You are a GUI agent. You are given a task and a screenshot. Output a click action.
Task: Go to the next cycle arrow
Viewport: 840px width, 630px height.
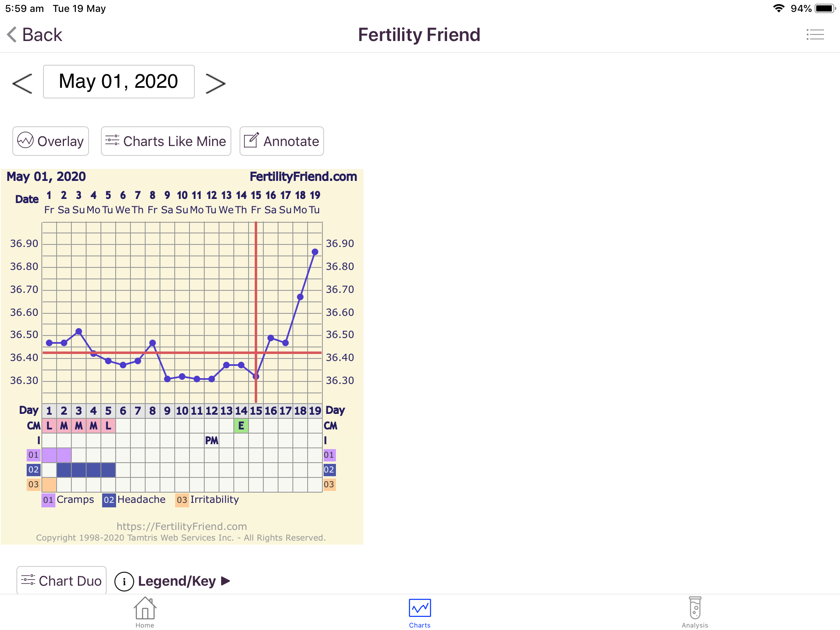pos(215,83)
